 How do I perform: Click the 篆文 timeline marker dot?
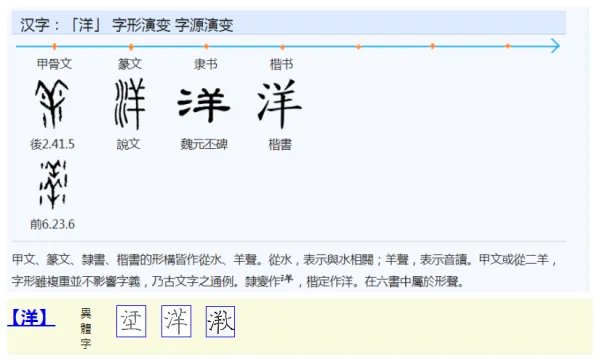point(131,47)
